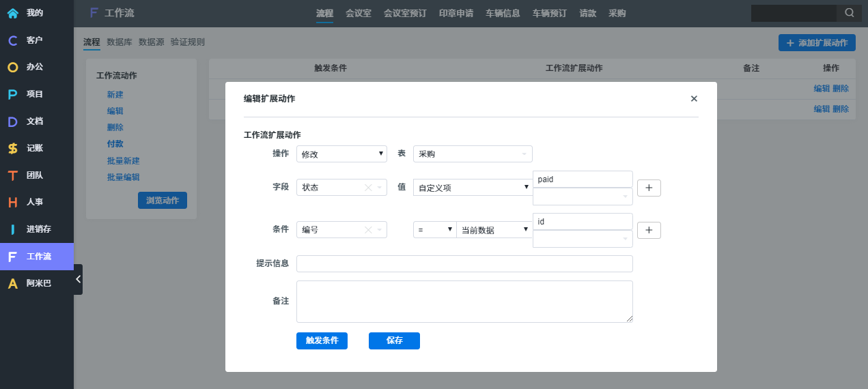Screen dimensions: 868x389
Task: Click the 触发条件 button
Action: 322,341
